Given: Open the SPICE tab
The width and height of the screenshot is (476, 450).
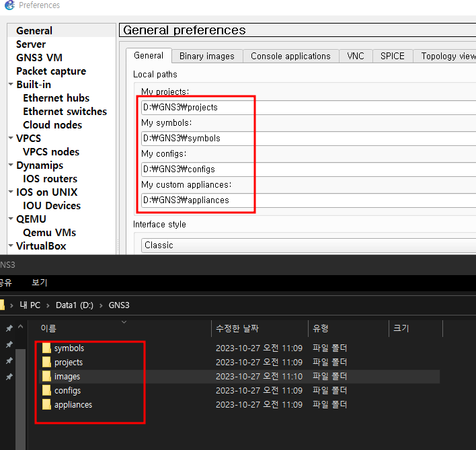Looking at the screenshot, I should click(393, 57).
